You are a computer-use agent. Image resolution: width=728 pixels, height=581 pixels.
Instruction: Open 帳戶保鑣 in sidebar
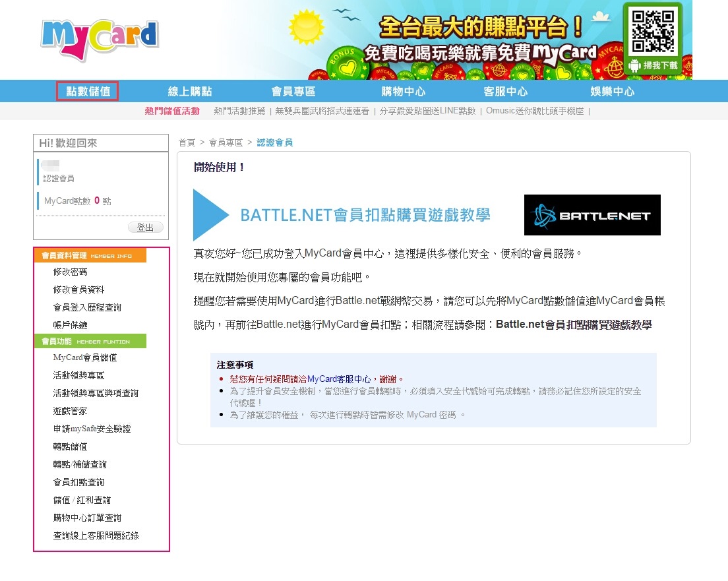point(70,325)
